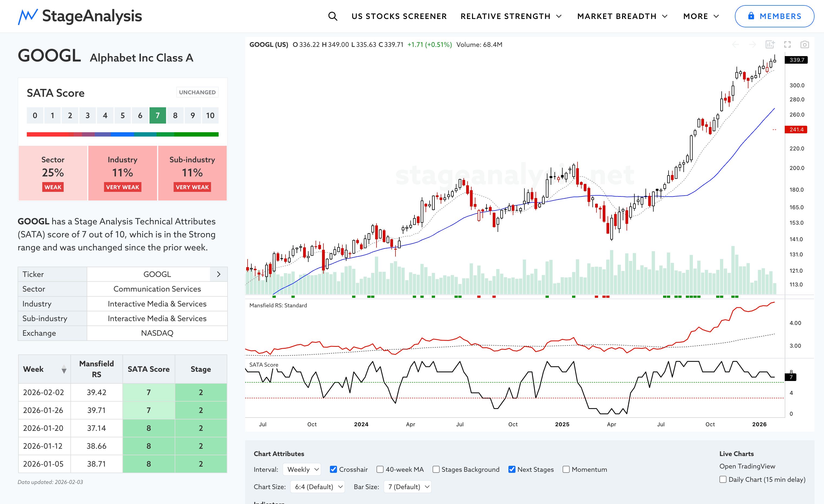Open the US Stocks Screener page
This screenshot has height=504, width=824.
399,16
